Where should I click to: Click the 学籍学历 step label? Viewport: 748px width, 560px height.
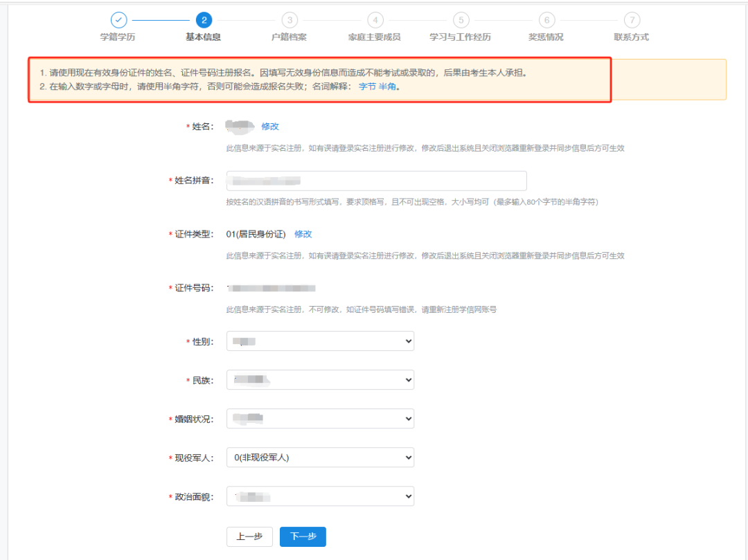pos(118,37)
